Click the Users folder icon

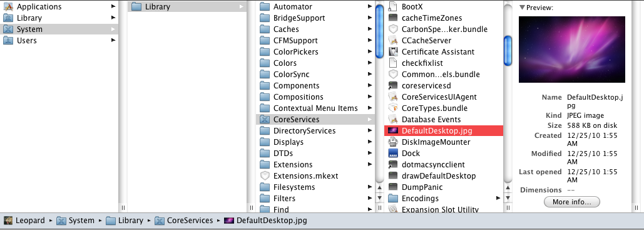[x=8, y=40]
